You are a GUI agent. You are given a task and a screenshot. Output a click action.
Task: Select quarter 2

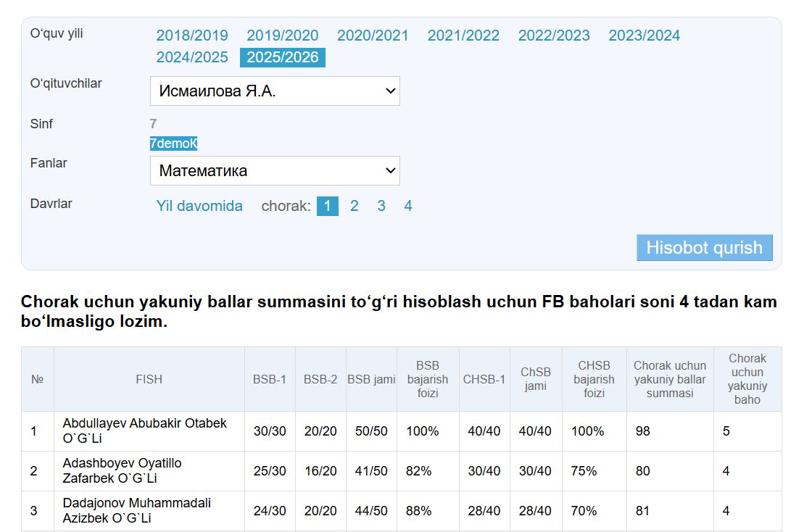pos(355,206)
